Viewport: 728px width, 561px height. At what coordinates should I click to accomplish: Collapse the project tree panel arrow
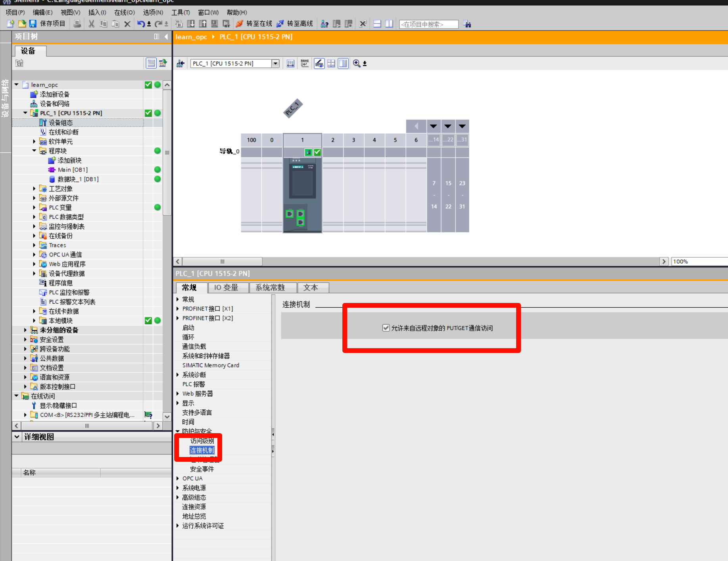click(x=166, y=37)
